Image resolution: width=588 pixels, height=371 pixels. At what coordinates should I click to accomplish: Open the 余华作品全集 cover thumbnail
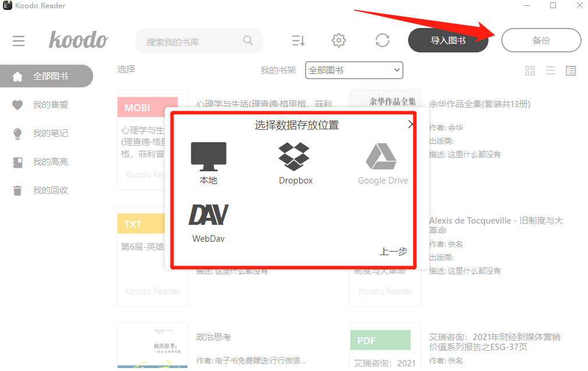(385, 98)
